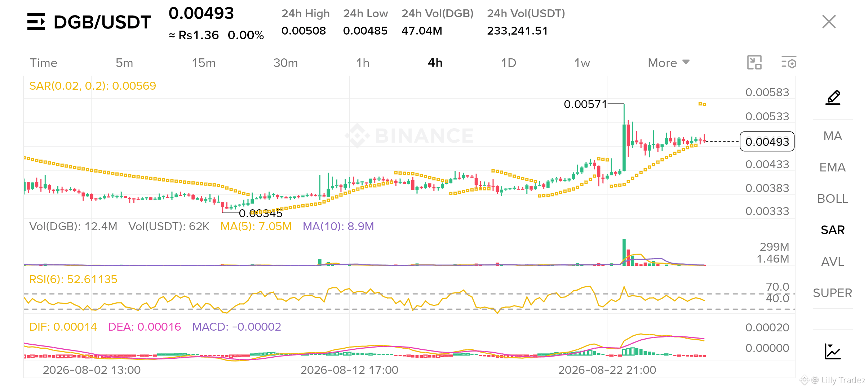Enable the SUPER indicator

point(833,293)
